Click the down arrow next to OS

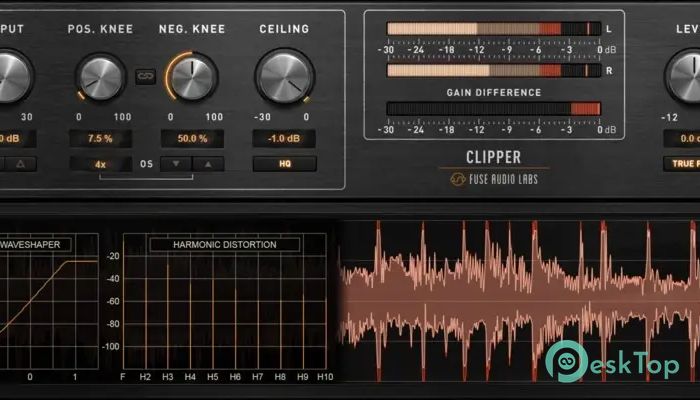[176, 164]
